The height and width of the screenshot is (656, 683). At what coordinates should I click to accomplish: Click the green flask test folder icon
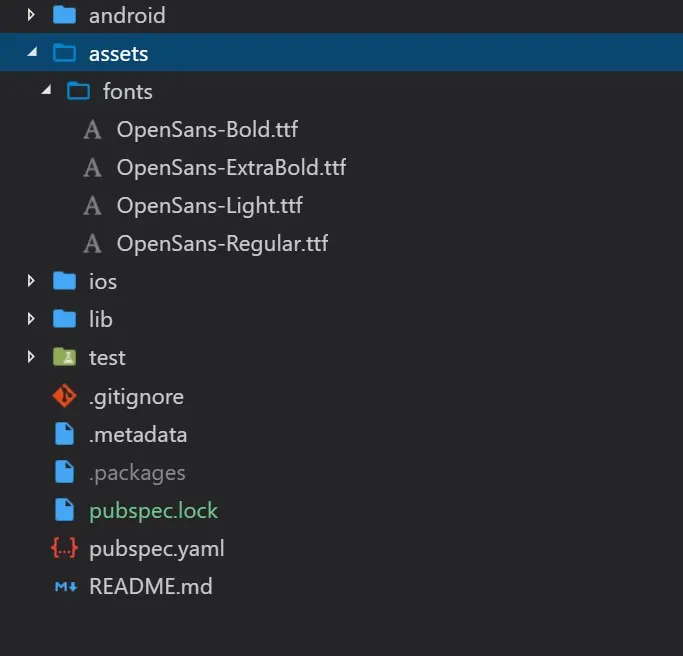pyautogui.click(x=64, y=357)
